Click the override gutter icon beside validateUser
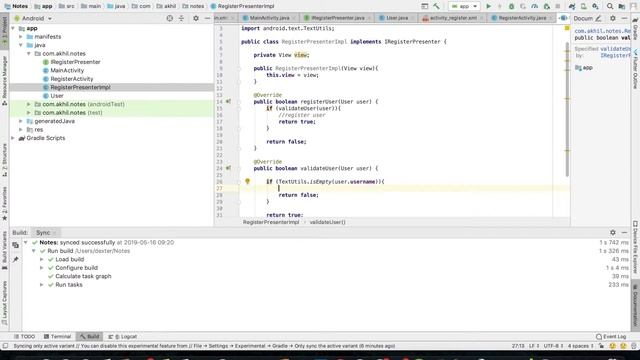The width and height of the screenshot is (640, 360). pyautogui.click(x=229, y=168)
